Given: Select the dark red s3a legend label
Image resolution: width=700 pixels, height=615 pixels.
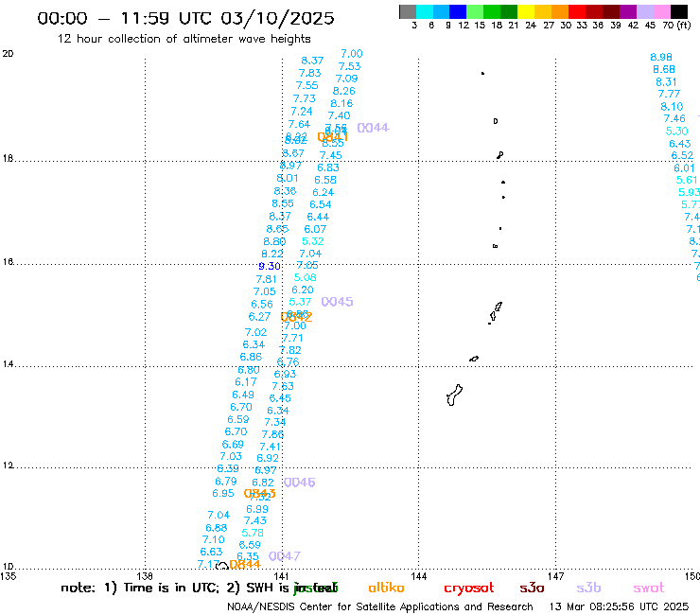Looking at the screenshot, I should (x=532, y=588).
